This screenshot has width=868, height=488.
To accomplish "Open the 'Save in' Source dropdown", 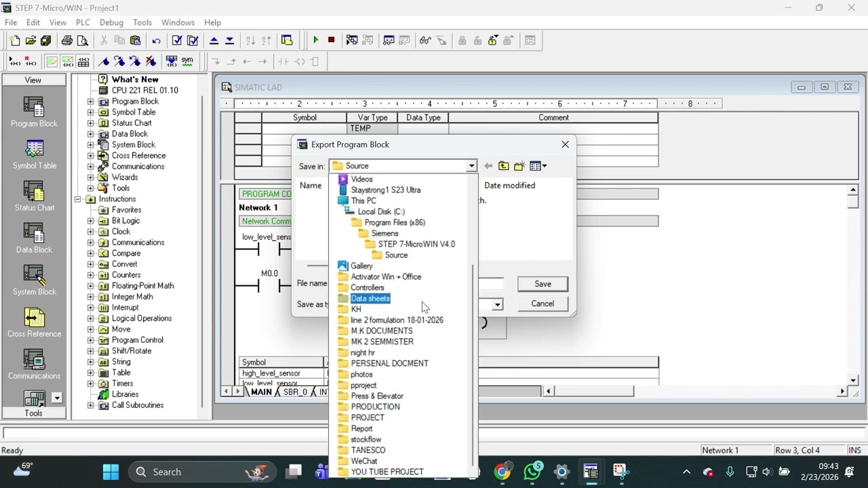I will point(471,166).
